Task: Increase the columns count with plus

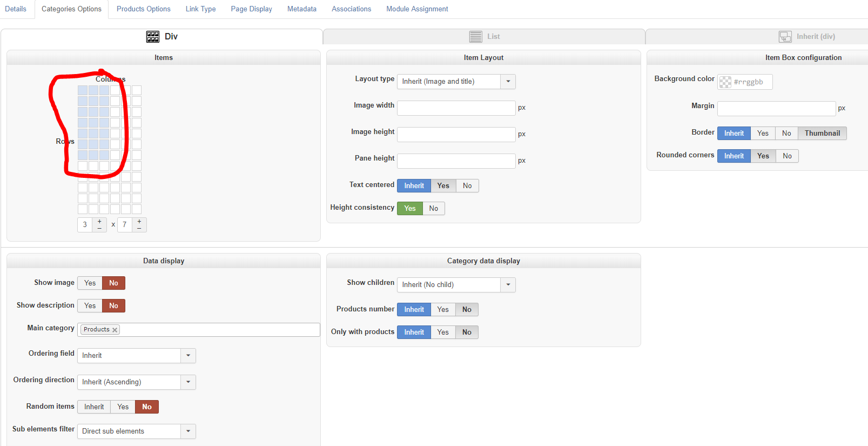Action: (x=99, y=222)
